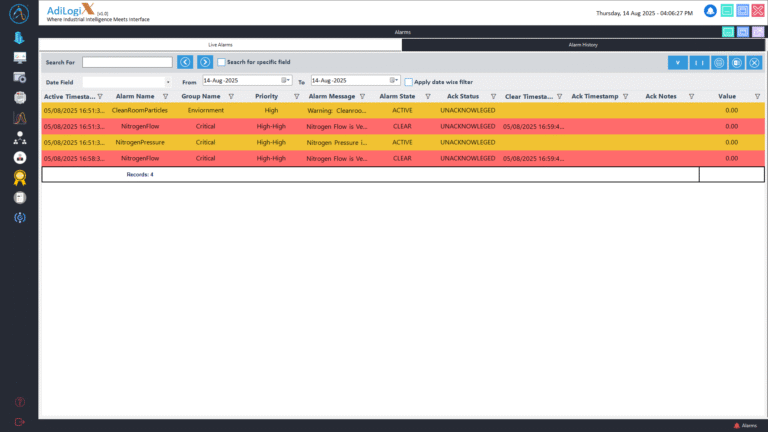Open the network hierarchy icon in sidebar
The image size is (768, 432).
tap(19, 138)
